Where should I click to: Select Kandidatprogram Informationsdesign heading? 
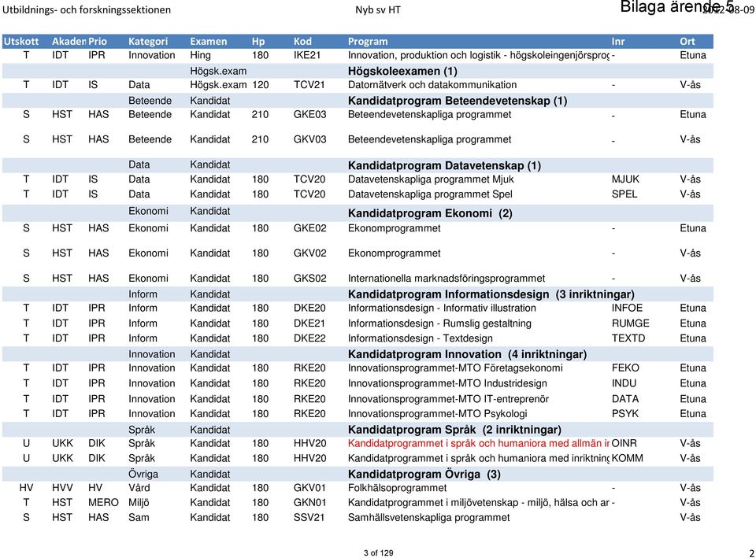491,294
